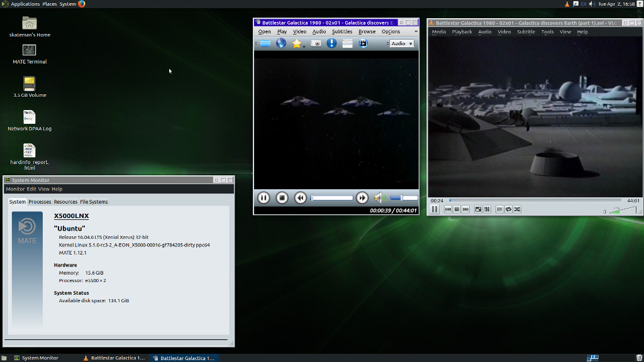This screenshot has height=362, width=644.
Task: Click VLC's previous media button
Action: pos(448,209)
